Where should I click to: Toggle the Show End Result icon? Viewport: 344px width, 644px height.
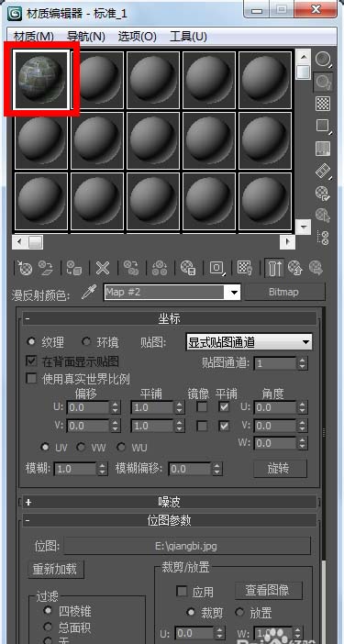coord(274,268)
